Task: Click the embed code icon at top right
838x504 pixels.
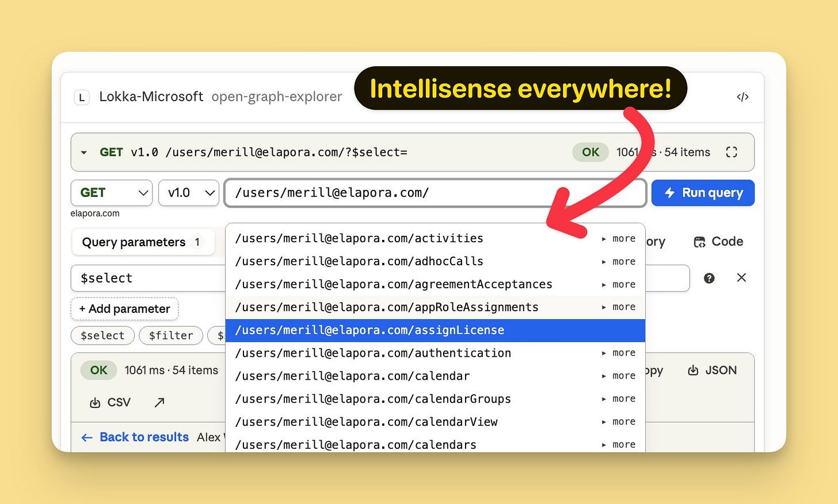Action: tap(742, 97)
